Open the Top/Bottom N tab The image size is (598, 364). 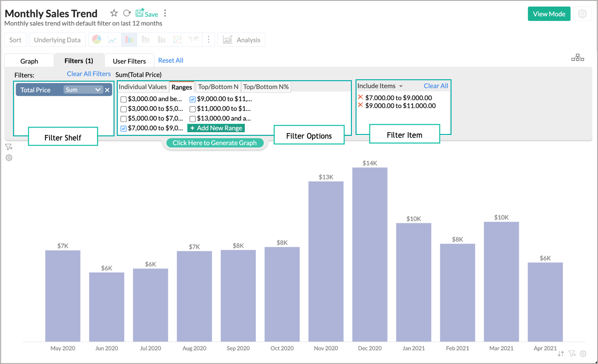point(218,86)
